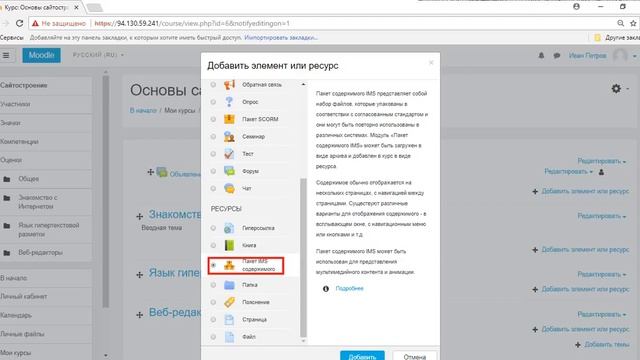Open the course settings gear menu

(619, 88)
